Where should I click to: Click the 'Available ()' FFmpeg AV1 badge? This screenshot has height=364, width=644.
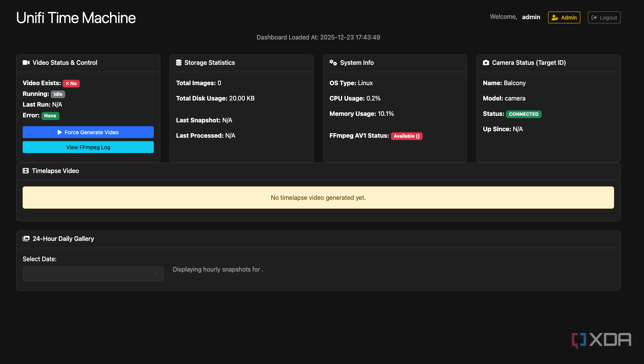[407, 136]
